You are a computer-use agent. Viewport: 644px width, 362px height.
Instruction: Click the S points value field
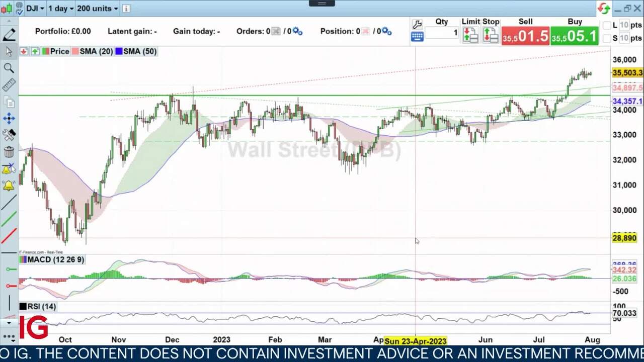(x=624, y=38)
